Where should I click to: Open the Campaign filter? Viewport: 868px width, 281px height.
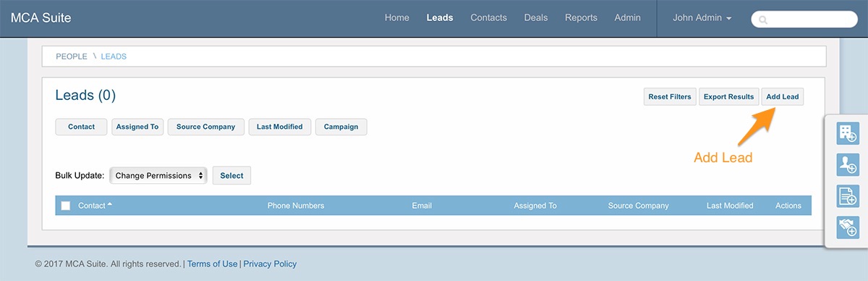tap(341, 127)
